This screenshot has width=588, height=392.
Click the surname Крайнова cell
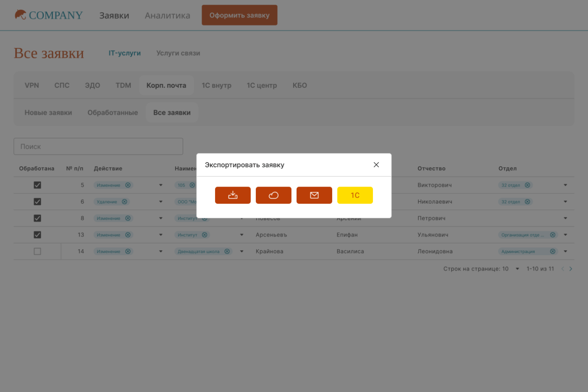point(270,251)
